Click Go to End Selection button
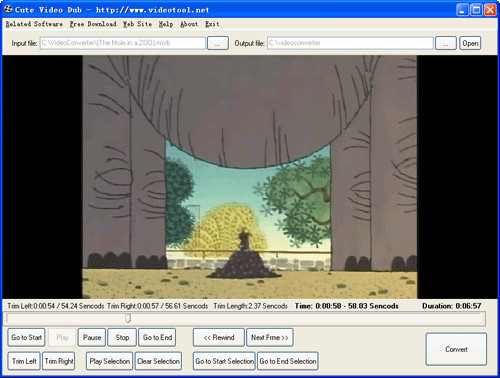500x378 pixels. (x=288, y=361)
